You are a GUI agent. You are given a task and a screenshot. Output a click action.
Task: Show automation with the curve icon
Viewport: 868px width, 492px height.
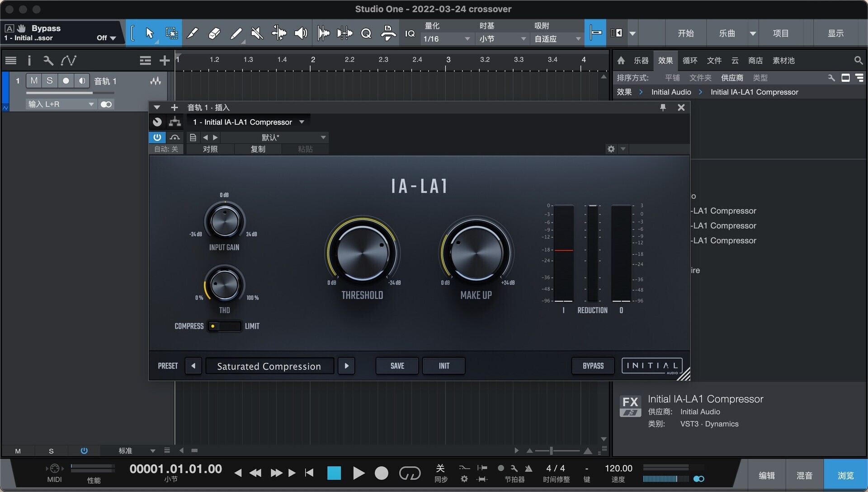(68, 61)
